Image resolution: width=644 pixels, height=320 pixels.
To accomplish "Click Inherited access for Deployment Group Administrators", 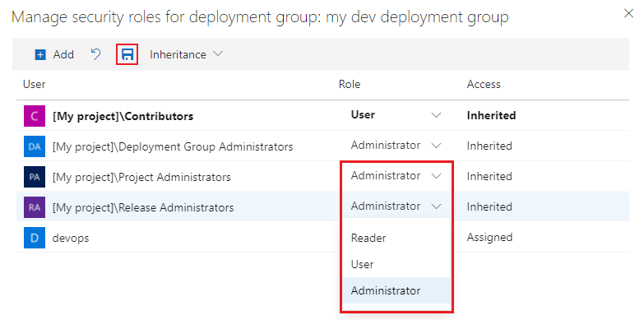I will [x=489, y=146].
